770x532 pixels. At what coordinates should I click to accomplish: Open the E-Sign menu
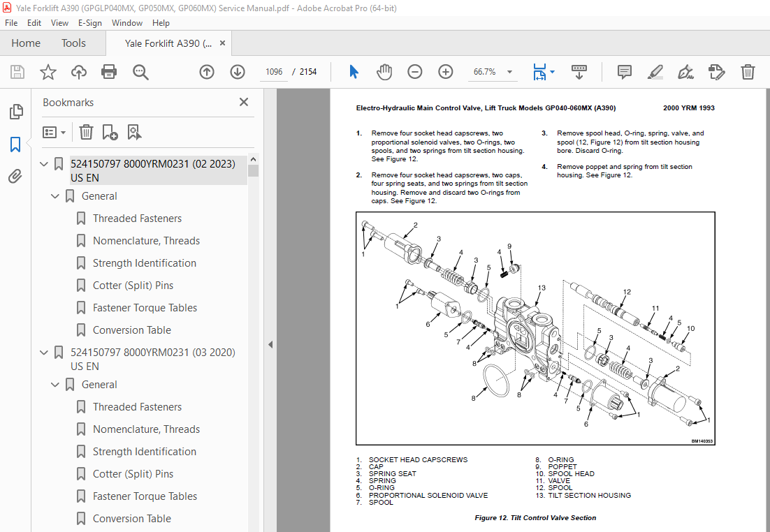[90, 23]
